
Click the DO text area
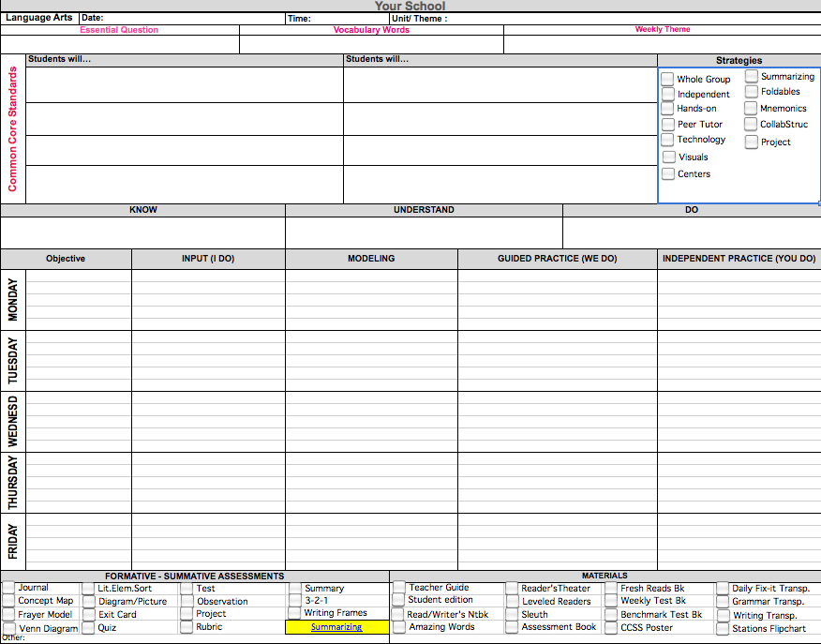tap(692, 233)
